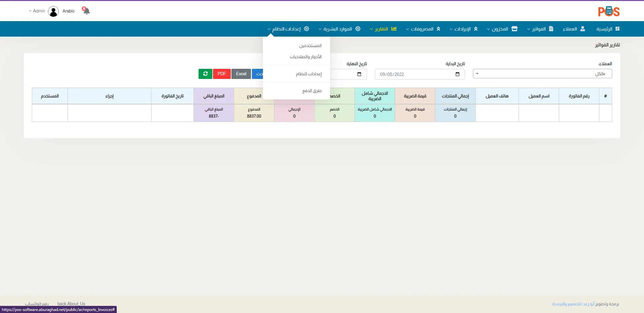Image resolution: width=644 pixels, height=313 pixels.
Task: Click the inventory store icon in navbar
Action: point(514,29)
